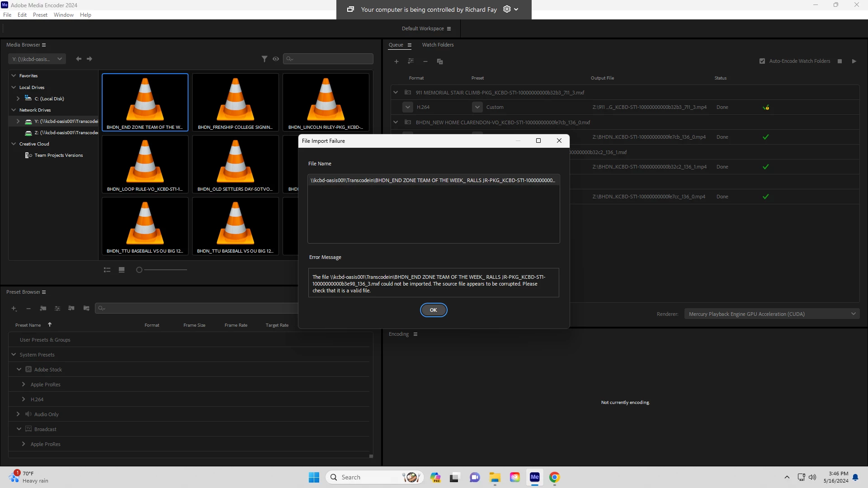Expand the Audio Only preset group
This screenshot has height=488, width=868.
[x=18, y=414]
